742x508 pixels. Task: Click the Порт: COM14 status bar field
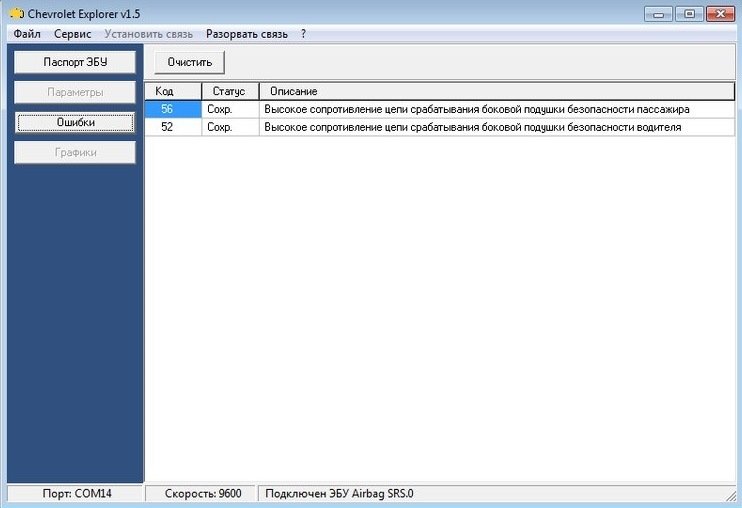click(76, 493)
